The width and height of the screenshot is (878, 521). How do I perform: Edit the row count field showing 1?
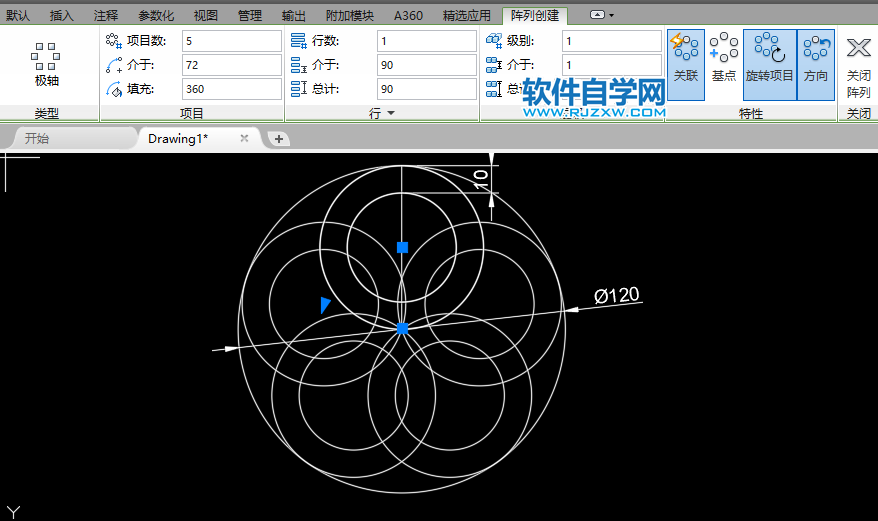coord(427,41)
